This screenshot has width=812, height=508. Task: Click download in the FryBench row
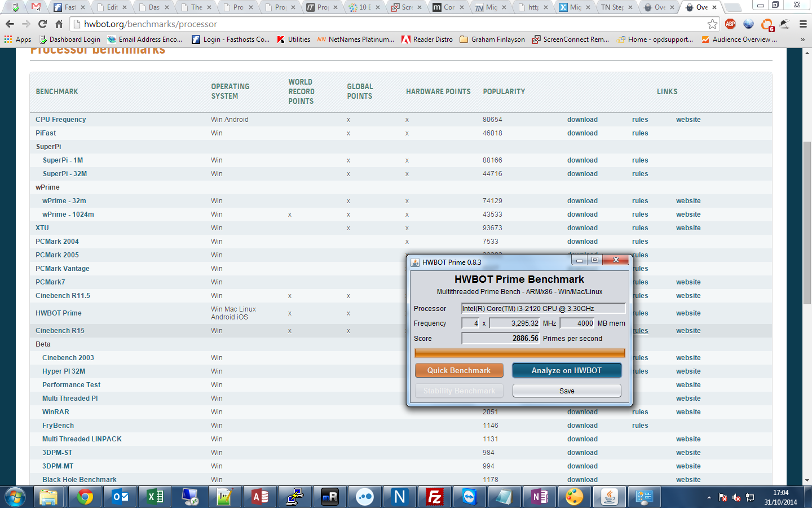coord(582,426)
